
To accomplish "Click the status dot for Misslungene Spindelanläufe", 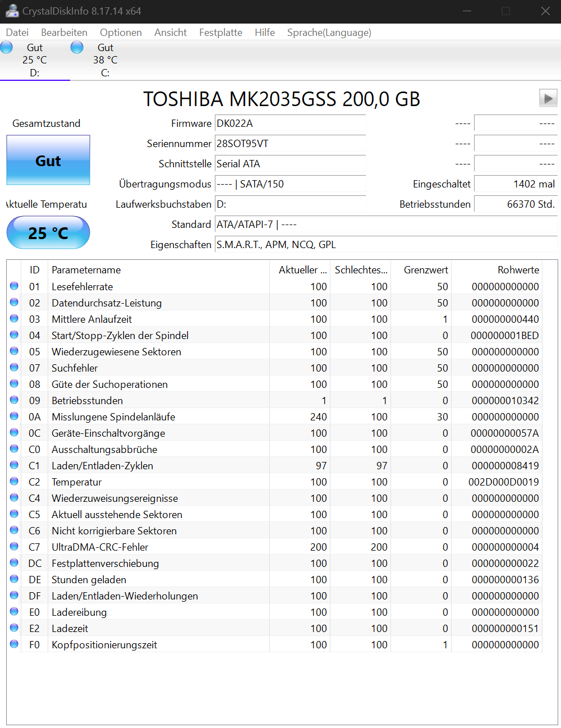I will pyautogui.click(x=14, y=416).
